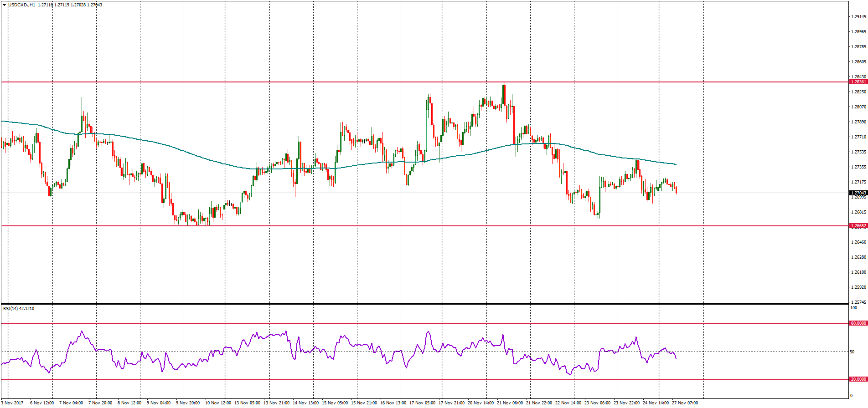Viewport: 868px width, 408px height.
Task: Click the 21 Nov 06:00 time label
Action: (510, 403)
